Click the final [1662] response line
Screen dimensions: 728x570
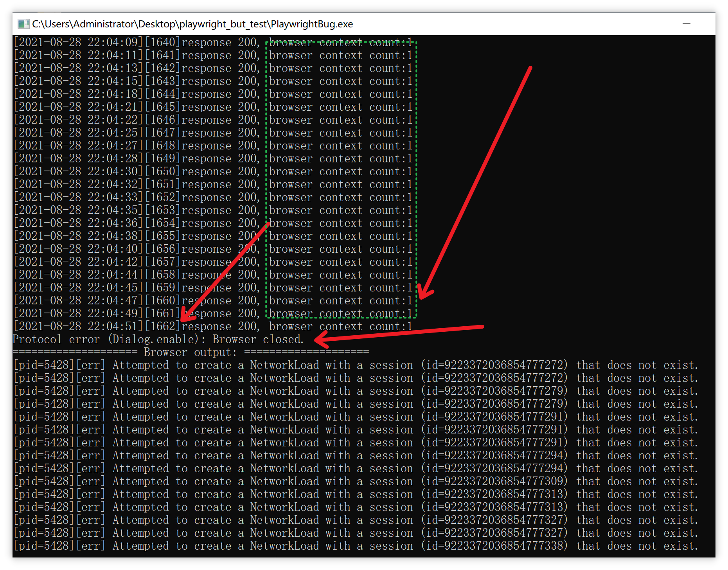tap(213, 326)
